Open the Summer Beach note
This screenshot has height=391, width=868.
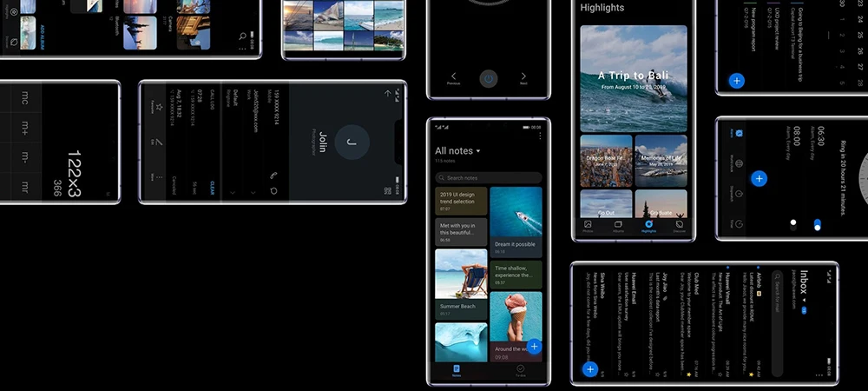click(x=461, y=284)
